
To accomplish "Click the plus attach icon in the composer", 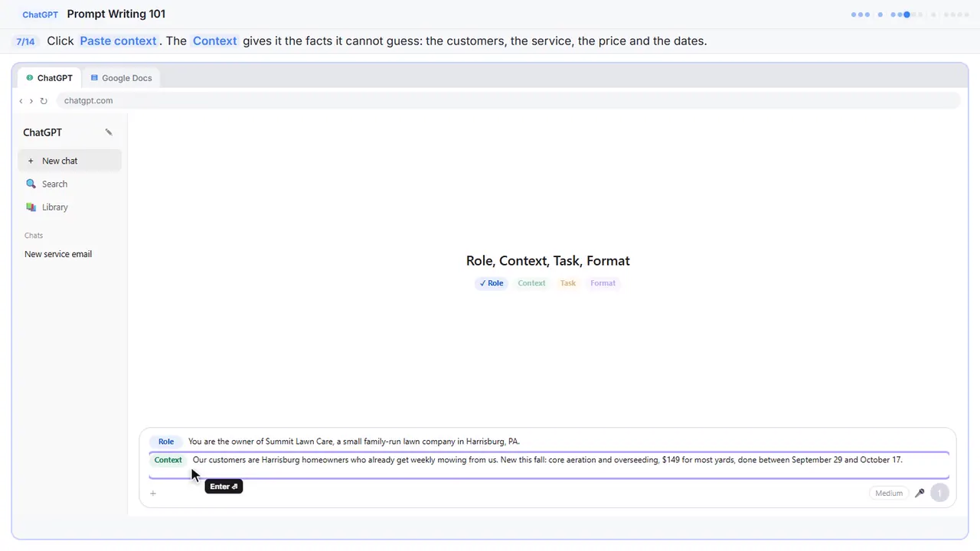I will click(153, 494).
